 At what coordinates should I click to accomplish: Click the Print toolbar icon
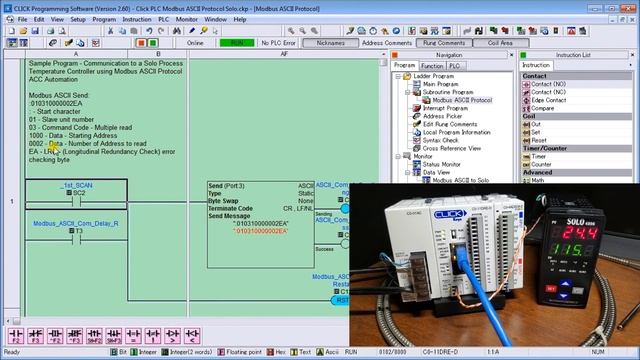(x=51, y=31)
